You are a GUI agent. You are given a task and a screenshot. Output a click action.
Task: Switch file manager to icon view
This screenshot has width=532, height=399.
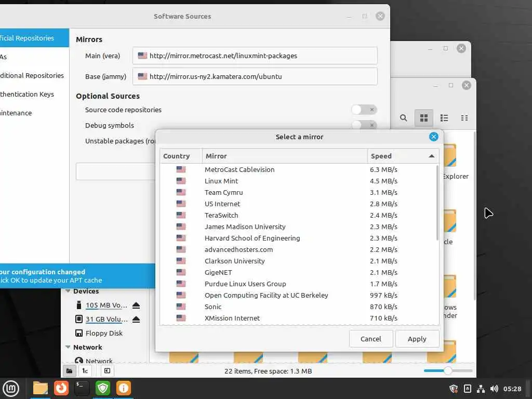[424, 118]
